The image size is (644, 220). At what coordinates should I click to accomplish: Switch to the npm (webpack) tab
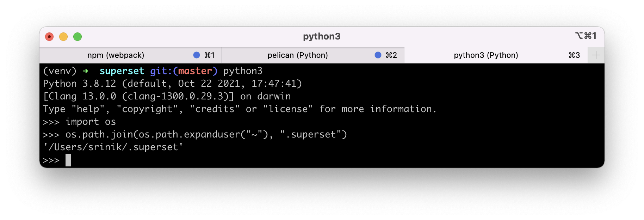130,55
